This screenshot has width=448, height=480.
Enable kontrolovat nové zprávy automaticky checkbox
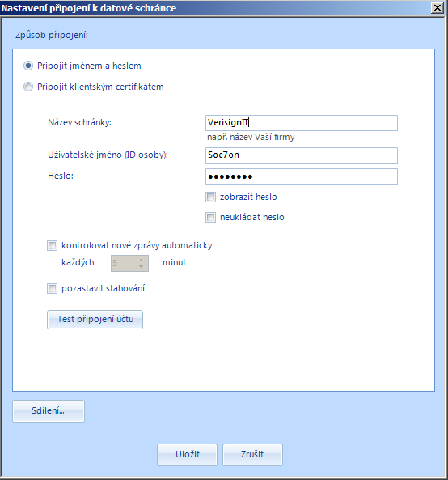pyautogui.click(x=52, y=245)
